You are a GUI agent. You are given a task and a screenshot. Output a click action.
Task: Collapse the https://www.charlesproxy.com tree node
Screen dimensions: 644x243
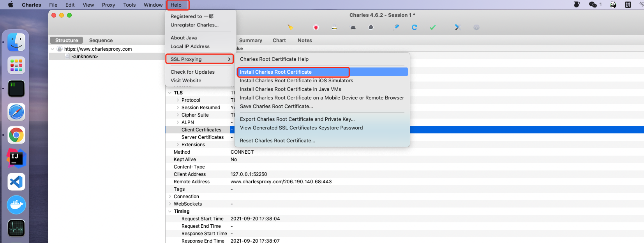[53, 49]
